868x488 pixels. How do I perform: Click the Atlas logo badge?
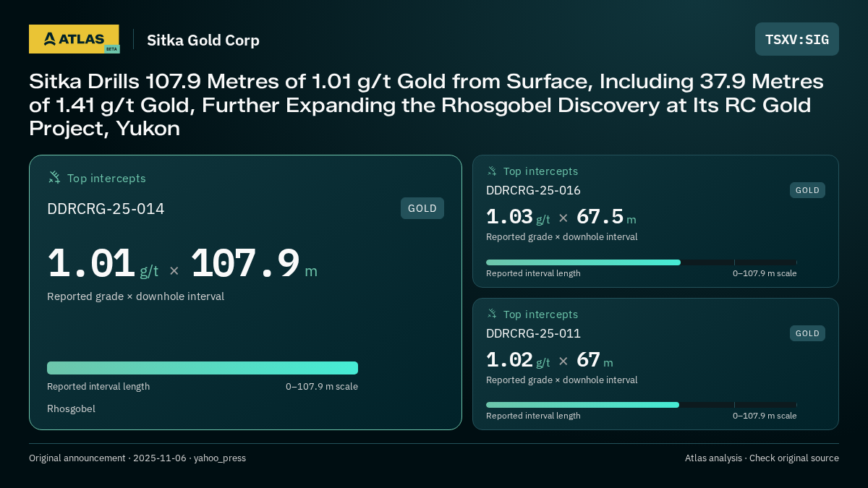[x=74, y=39]
